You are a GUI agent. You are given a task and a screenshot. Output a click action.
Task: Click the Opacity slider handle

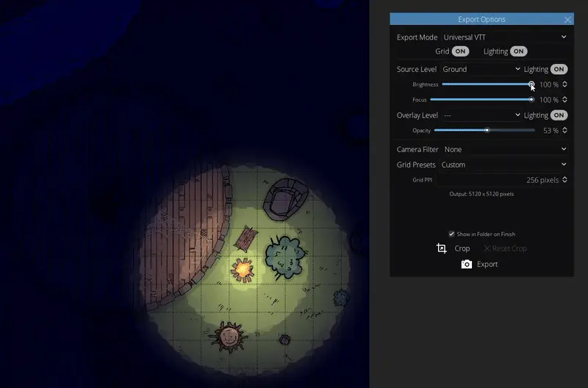[487, 131]
